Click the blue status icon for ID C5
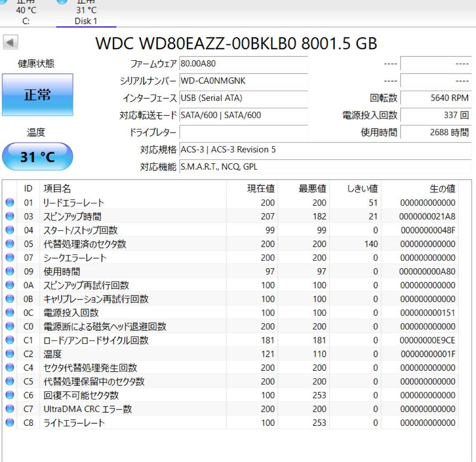 10,381
